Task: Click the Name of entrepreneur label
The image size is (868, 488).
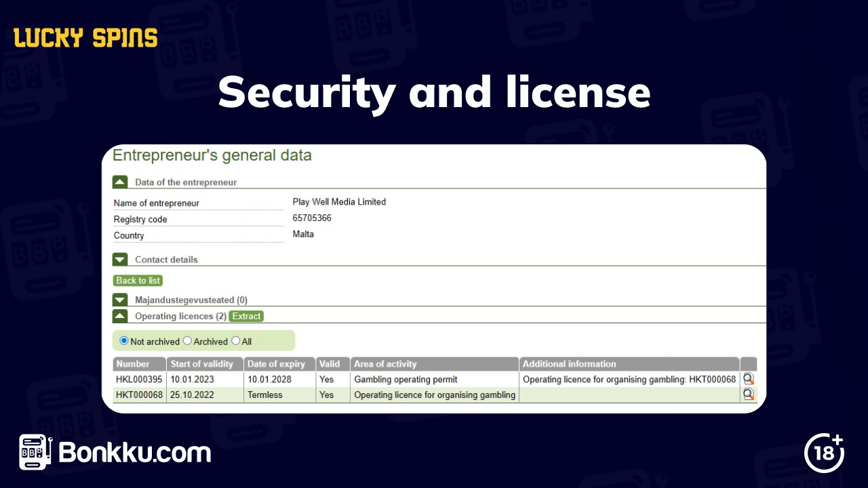Action: click(x=157, y=203)
